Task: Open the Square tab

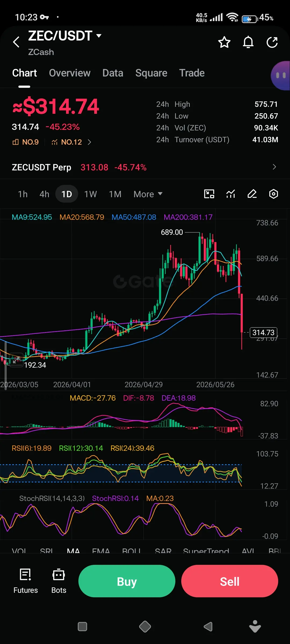Action: click(151, 73)
